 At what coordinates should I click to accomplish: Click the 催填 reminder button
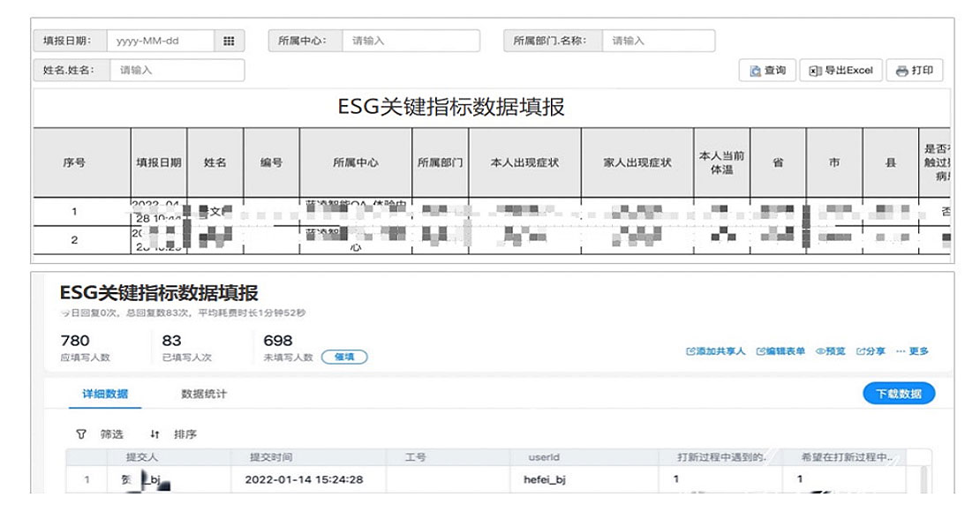click(344, 358)
